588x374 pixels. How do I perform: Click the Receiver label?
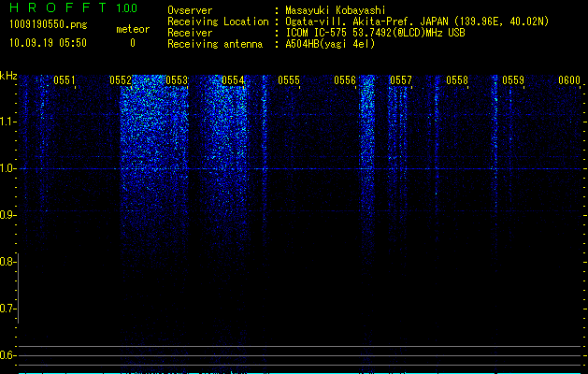[190, 33]
